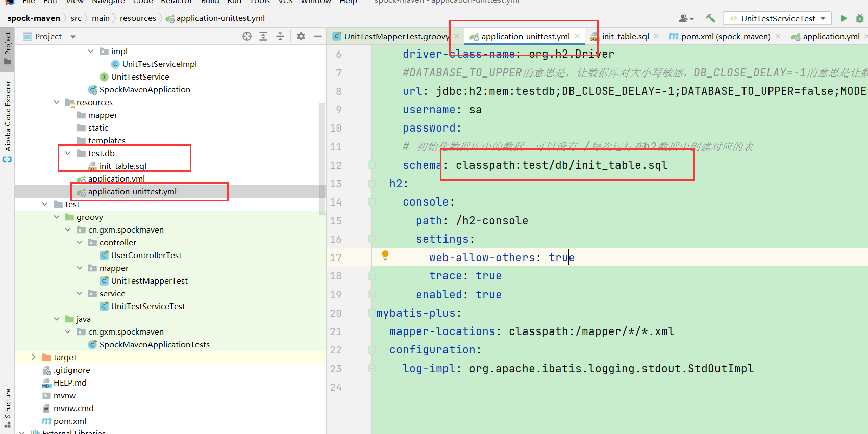Viewport: 868px width, 434px height.
Task: Click the Run button (green triangle)
Action: coord(844,18)
